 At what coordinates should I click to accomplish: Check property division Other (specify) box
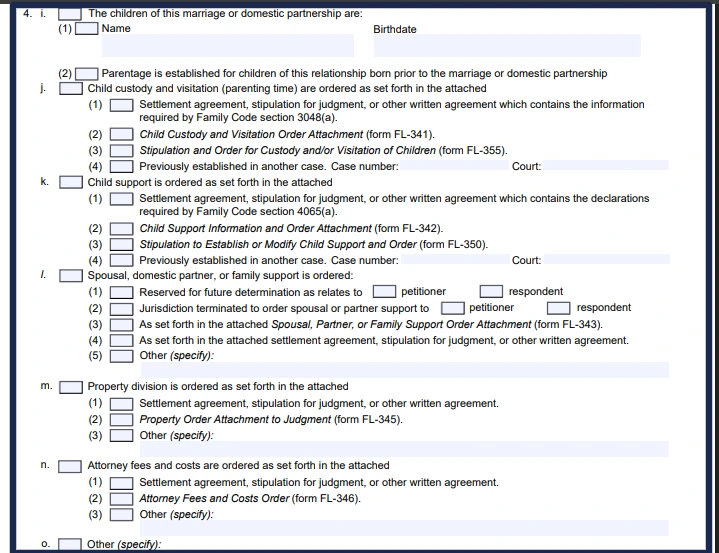coord(122,436)
